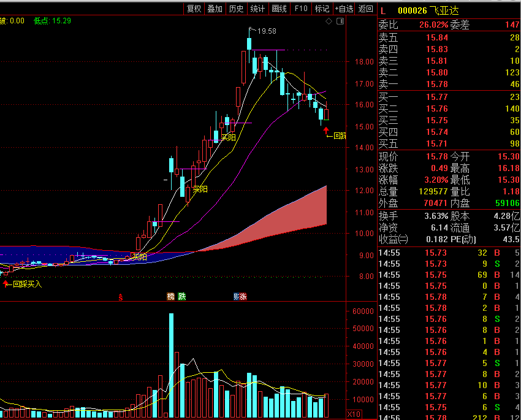
Task: Open the 历史 history view
Action: pyautogui.click(x=236, y=9)
